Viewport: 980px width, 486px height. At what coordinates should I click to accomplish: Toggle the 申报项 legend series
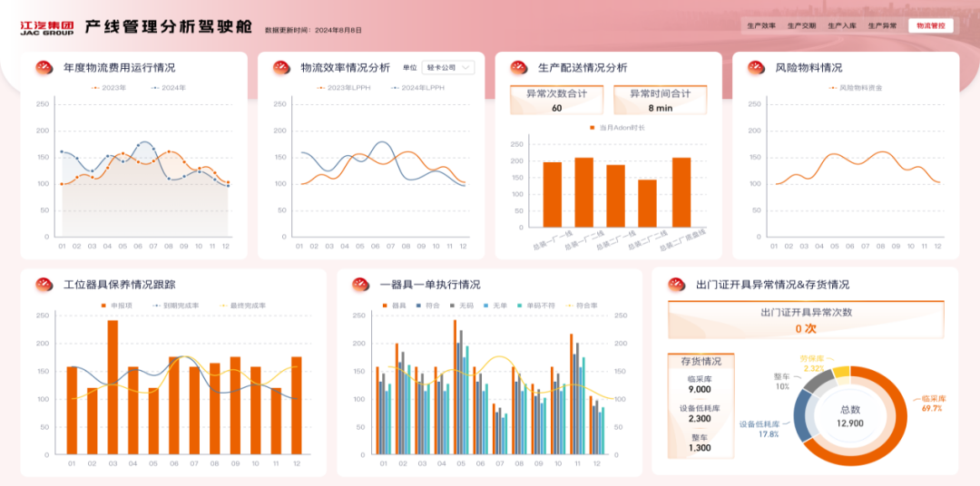[117, 306]
